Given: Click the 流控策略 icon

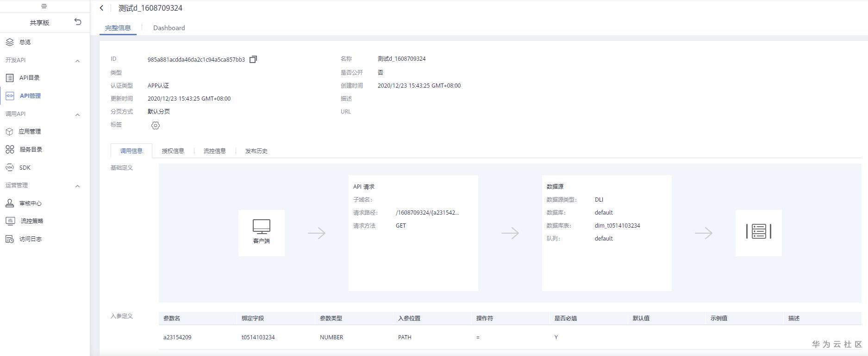Looking at the screenshot, I should pos(10,221).
